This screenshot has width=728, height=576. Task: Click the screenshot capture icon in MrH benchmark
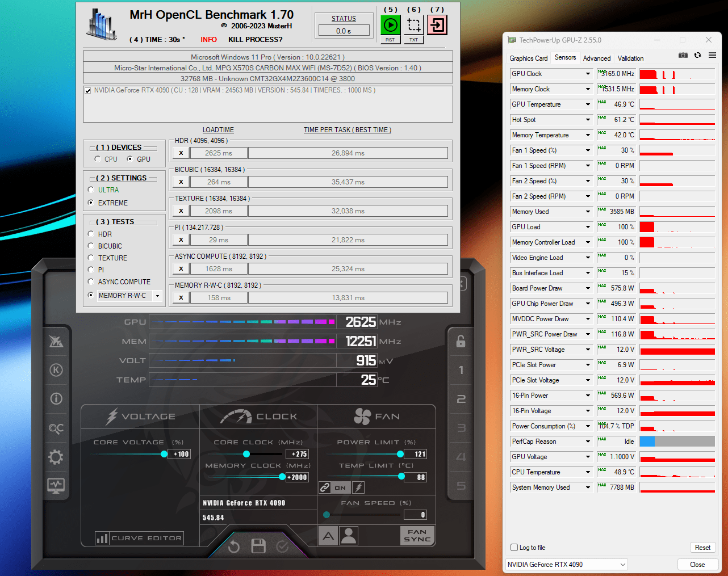click(414, 25)
